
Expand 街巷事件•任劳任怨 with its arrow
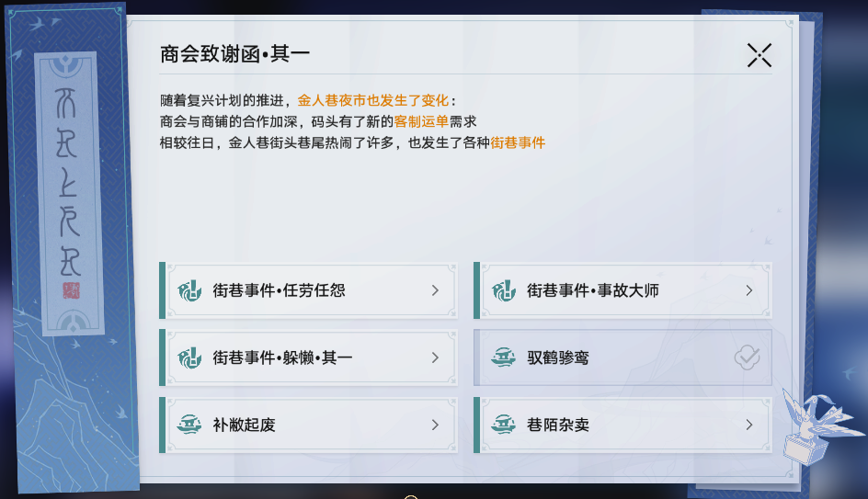point(435,290)
